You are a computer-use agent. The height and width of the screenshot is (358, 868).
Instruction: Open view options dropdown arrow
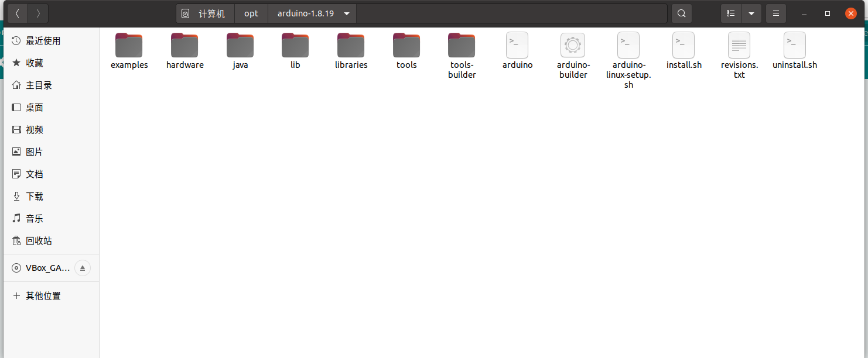coord(751,13)
